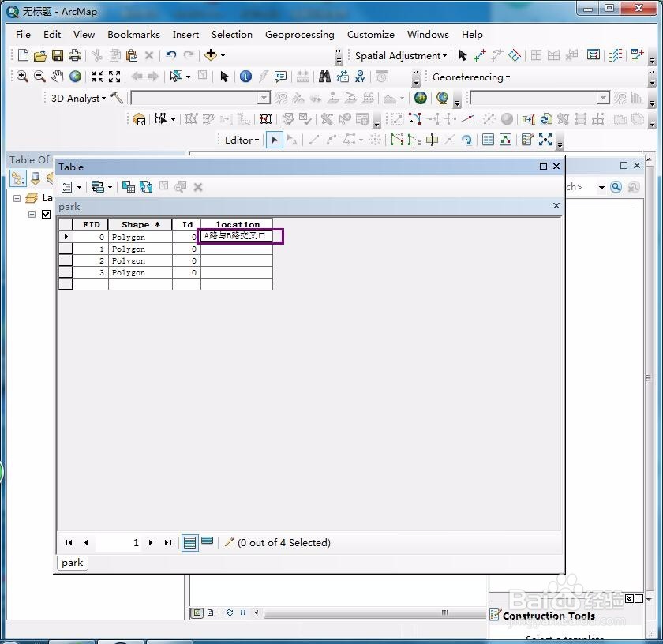Viewport: 663px width, 644px height.
Task: Click the Add Data plus icon
Action: [211, 54]
